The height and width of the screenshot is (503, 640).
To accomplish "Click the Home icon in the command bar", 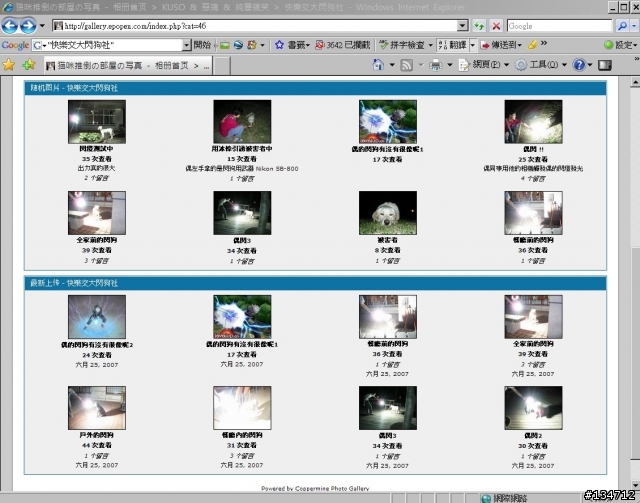I will tap(378, 65).
